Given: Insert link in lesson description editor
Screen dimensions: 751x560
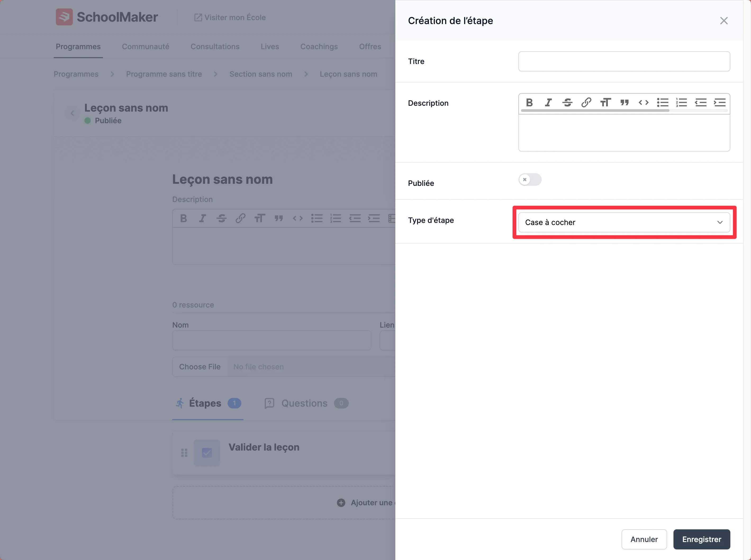Looking at the screenshot, I should coord(241,218).
